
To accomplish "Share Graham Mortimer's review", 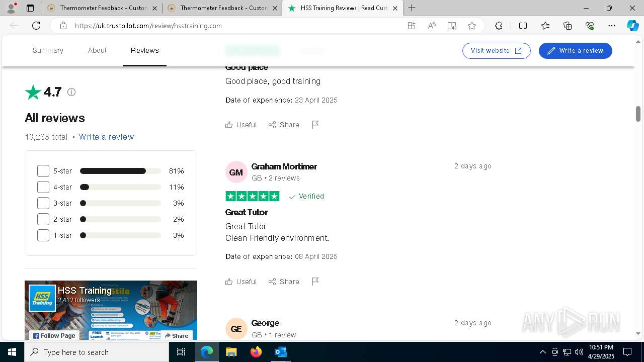I will (284, 282).
